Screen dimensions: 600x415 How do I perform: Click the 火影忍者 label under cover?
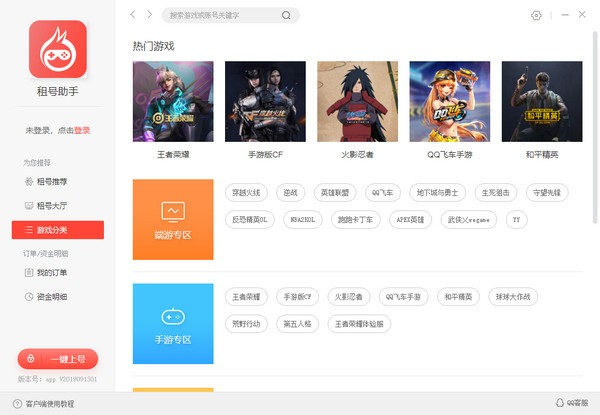point(357,155)
